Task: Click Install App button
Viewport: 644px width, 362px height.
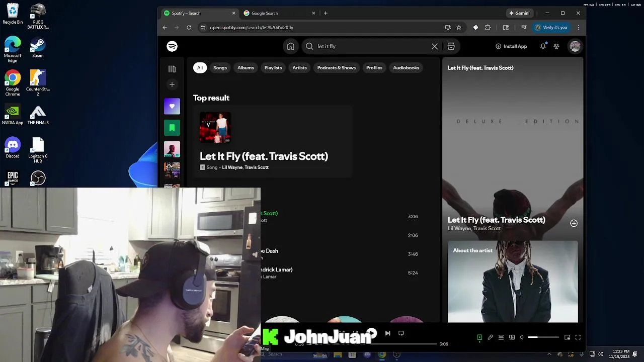Action: point(511,46)
